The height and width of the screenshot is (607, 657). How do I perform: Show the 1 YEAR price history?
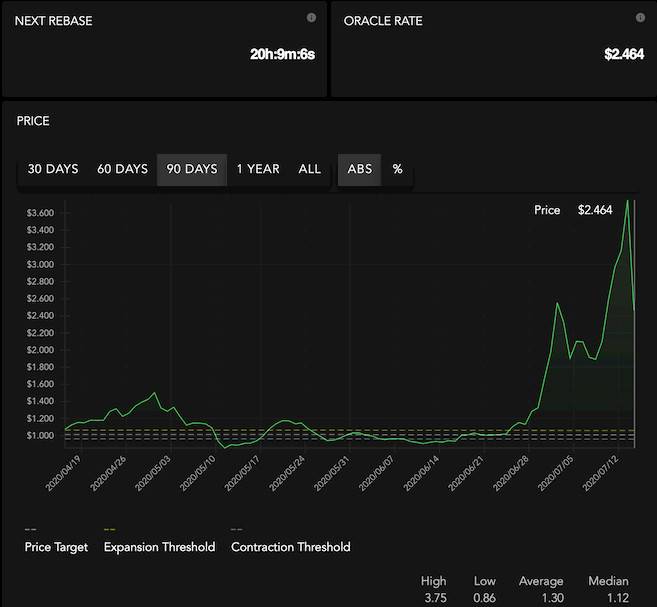coord(258,169)
